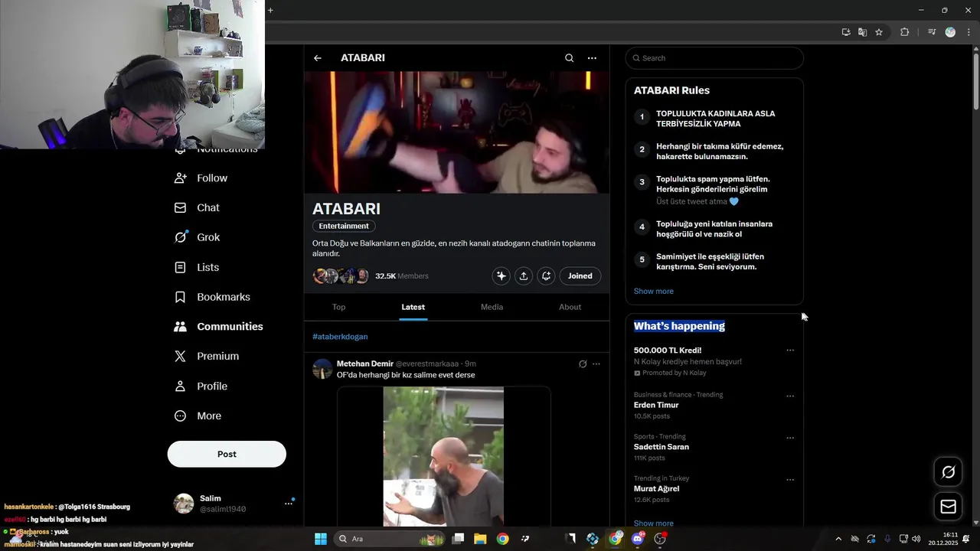This screenshot has height=551, width=980.
Task: Open the volume control in system tray
Action: tap(916, 539)
